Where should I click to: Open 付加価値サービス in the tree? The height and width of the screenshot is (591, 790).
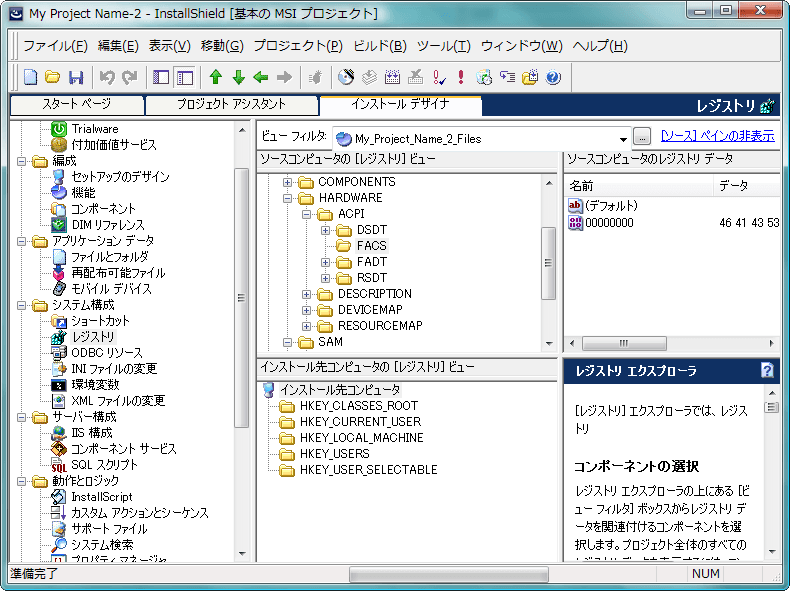pyautogui.click(x=114, y=145)
